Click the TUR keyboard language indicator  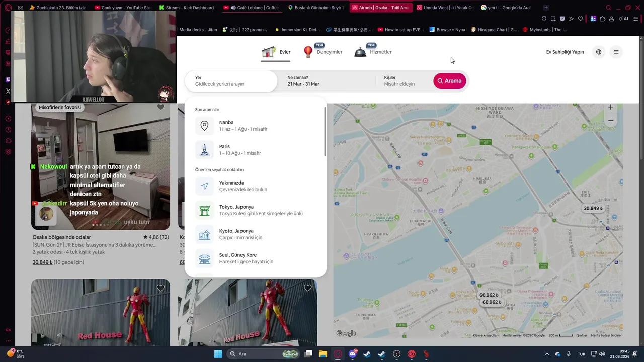click(581, 354)
